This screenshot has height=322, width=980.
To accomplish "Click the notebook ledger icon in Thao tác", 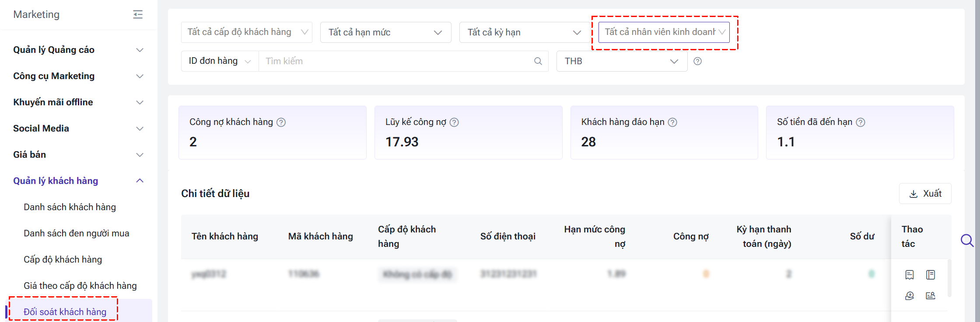I will click(x=930, y=275).
